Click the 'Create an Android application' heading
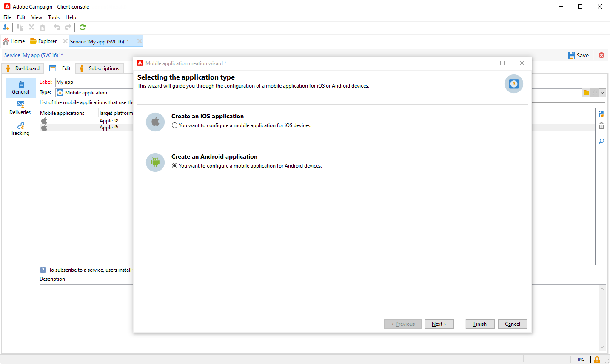 point(214,156)
